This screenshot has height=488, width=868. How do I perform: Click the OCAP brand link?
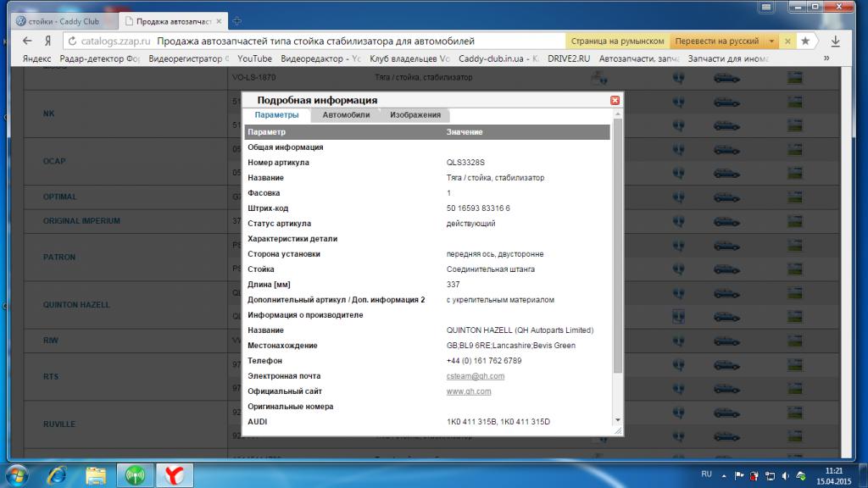pos(54,161)
